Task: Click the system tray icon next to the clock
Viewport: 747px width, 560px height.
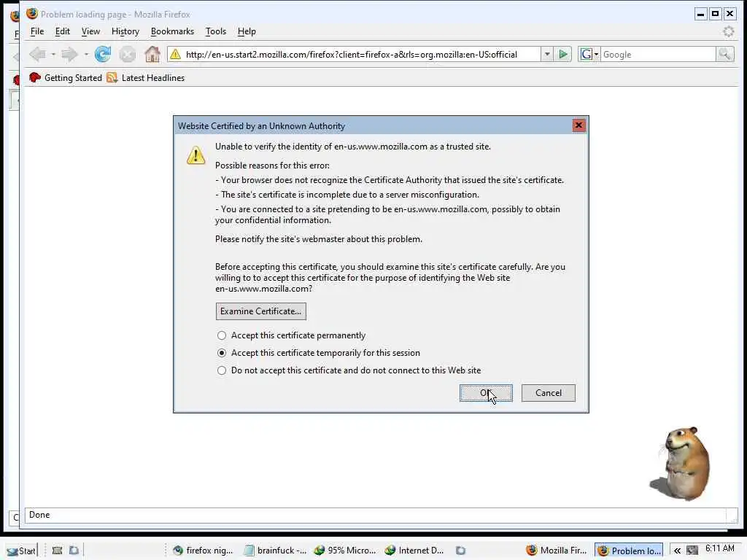Action: (692, 551)
